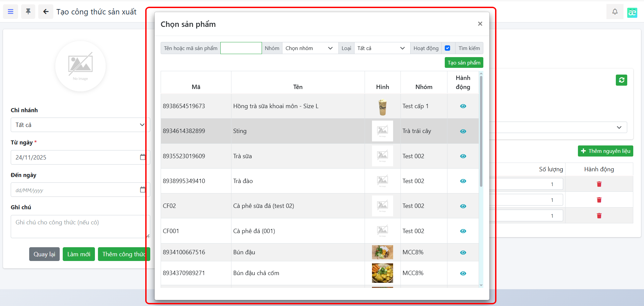Open the notifications bell
Screen dimensions: 644x306
tap(614, 12)
